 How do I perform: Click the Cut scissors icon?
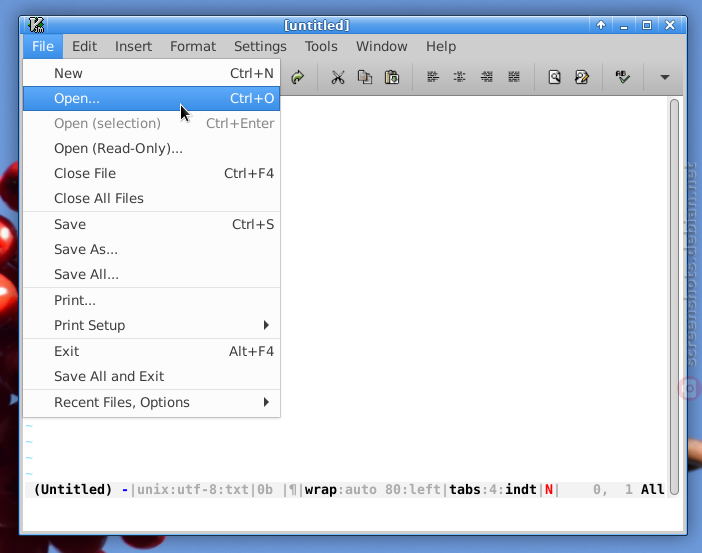pyautogui.click(x=338, y=77)
